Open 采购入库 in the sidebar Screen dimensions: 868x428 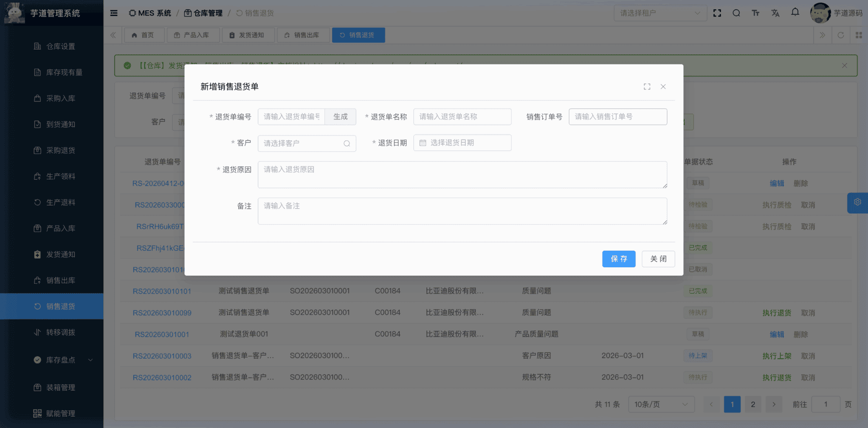click(52, 98)
